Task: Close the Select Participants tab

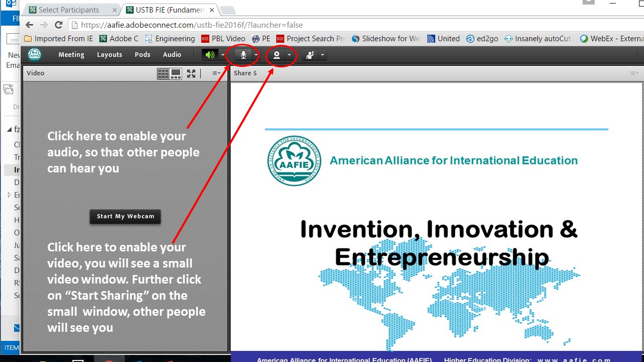Action: point(115,10)
